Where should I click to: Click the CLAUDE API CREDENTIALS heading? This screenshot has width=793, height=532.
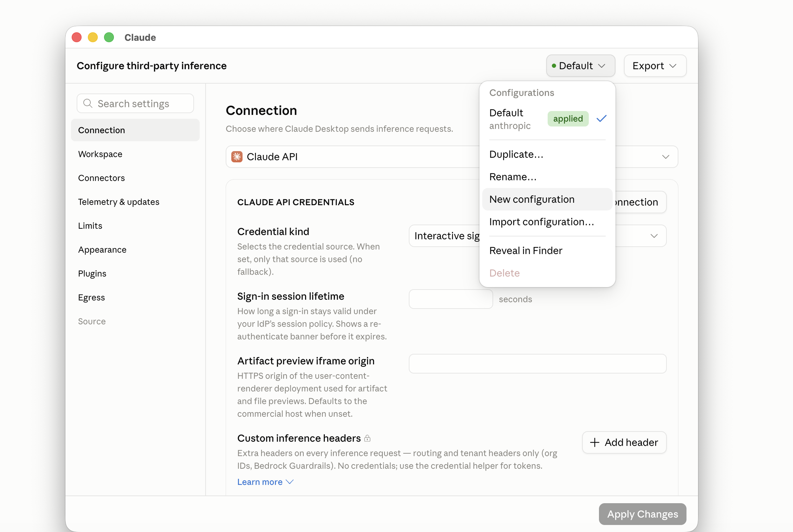(x=296, y=202)
